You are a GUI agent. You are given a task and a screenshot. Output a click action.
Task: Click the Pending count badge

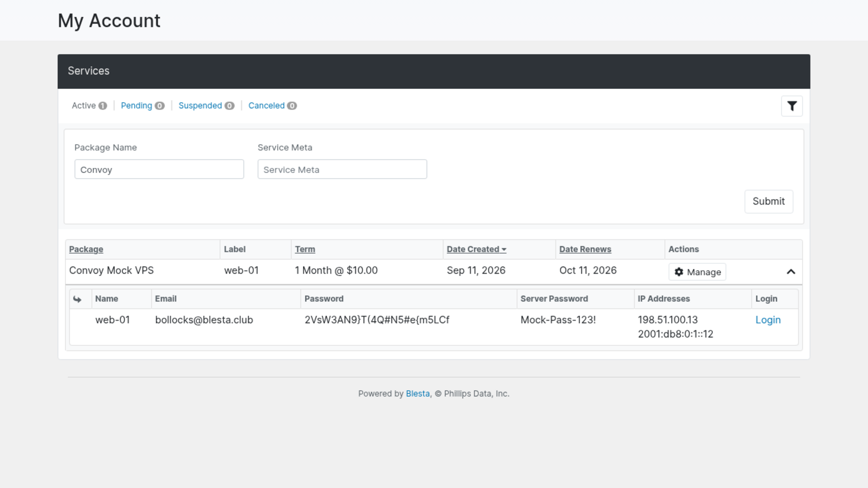coord(160,106)
